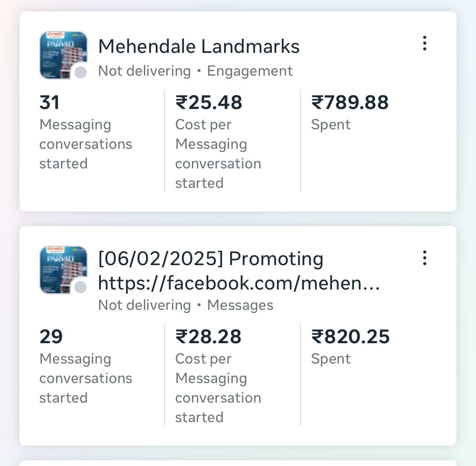
Task: Select the 29 messaging conversations metric
Action: (x=51, y=337)
